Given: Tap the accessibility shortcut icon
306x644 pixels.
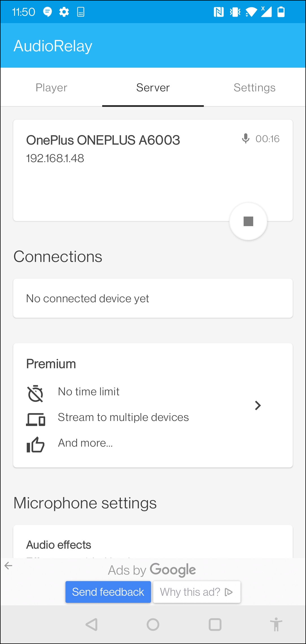Looking at the screenshot, I should point(276,624).
